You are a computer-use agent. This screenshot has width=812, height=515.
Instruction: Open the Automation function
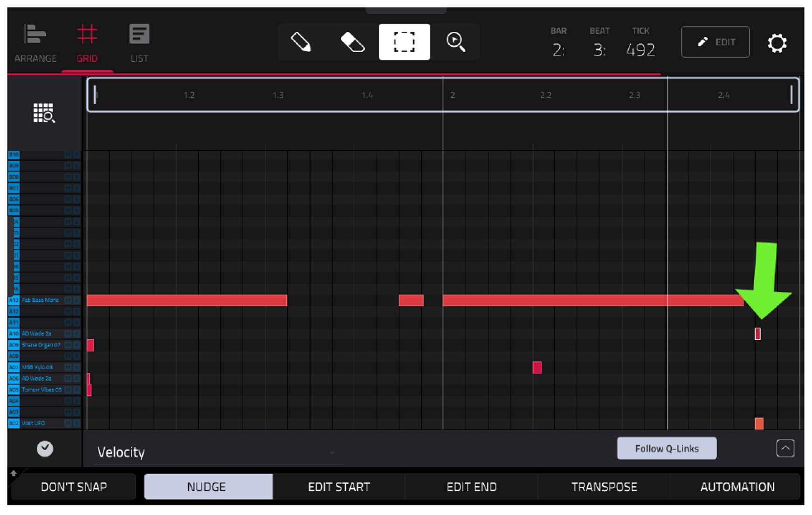[x=737, y=487]
